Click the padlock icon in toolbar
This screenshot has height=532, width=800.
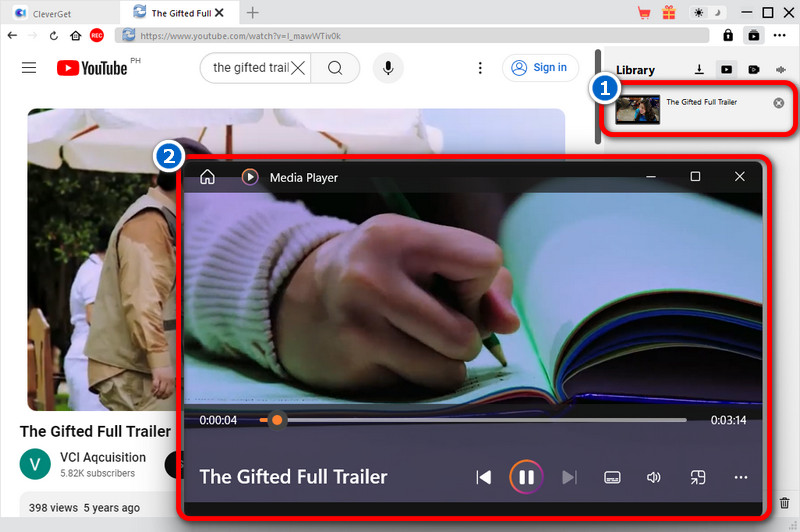click(x=728, y=35)
